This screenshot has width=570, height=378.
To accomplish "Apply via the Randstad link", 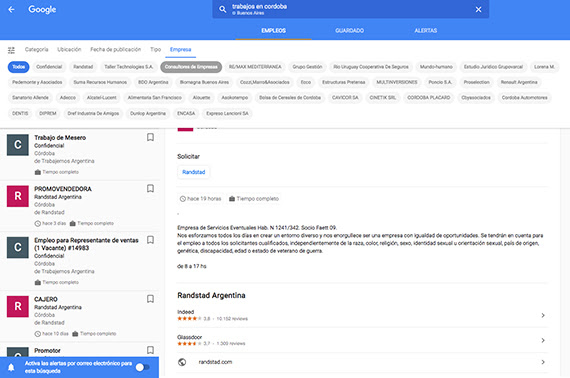I will [193, 172].
